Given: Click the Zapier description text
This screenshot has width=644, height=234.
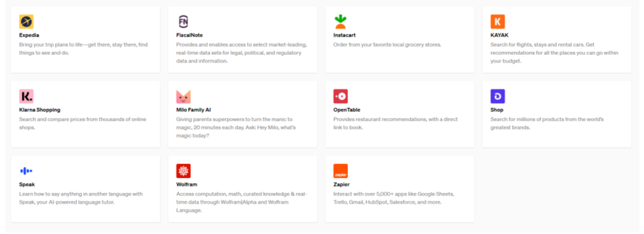Looking at the screenshot, I should [394, 198].
